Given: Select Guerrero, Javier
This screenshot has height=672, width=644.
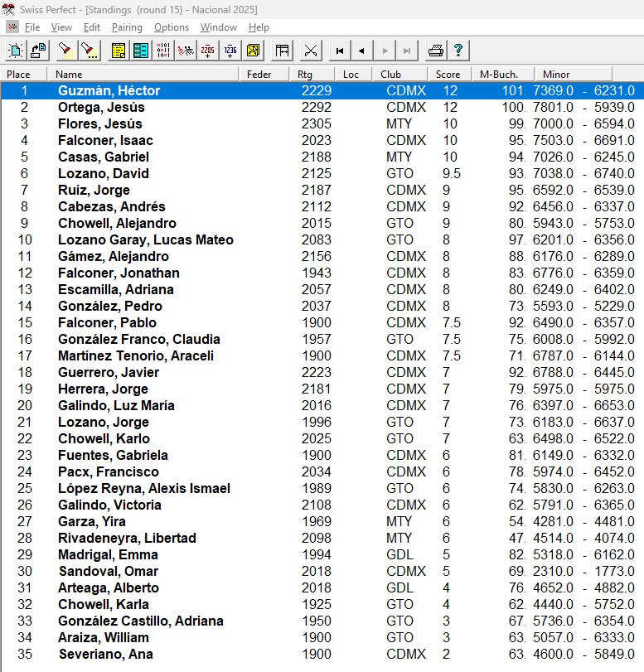Looking at the screenshot, I should click(109, 372).
